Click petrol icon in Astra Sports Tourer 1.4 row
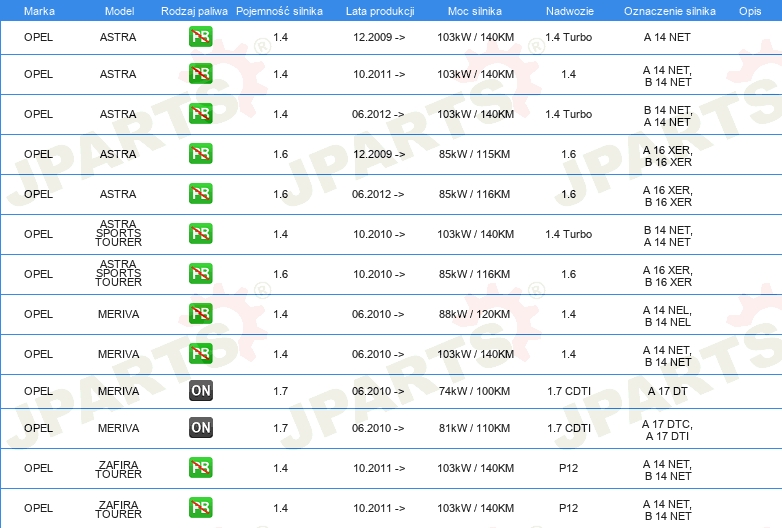Image resolution: width=782 pixels, height=528 pixels. coord(200,234)
